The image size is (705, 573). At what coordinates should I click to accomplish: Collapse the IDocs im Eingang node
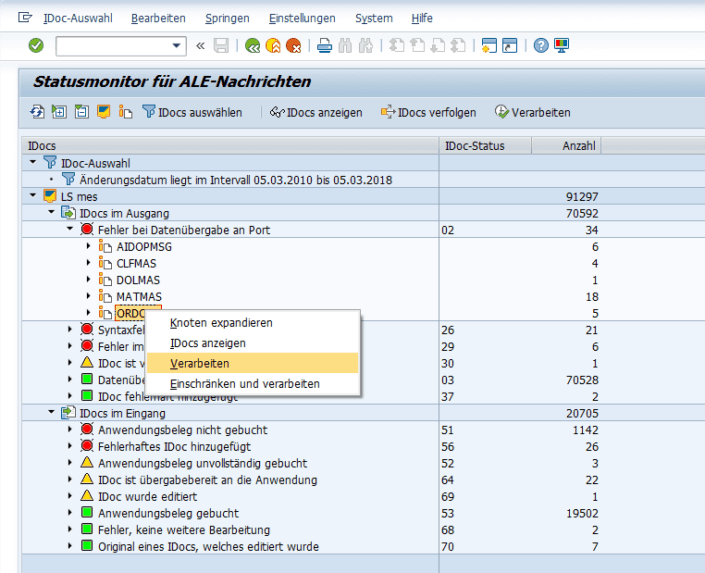[52, 413]
